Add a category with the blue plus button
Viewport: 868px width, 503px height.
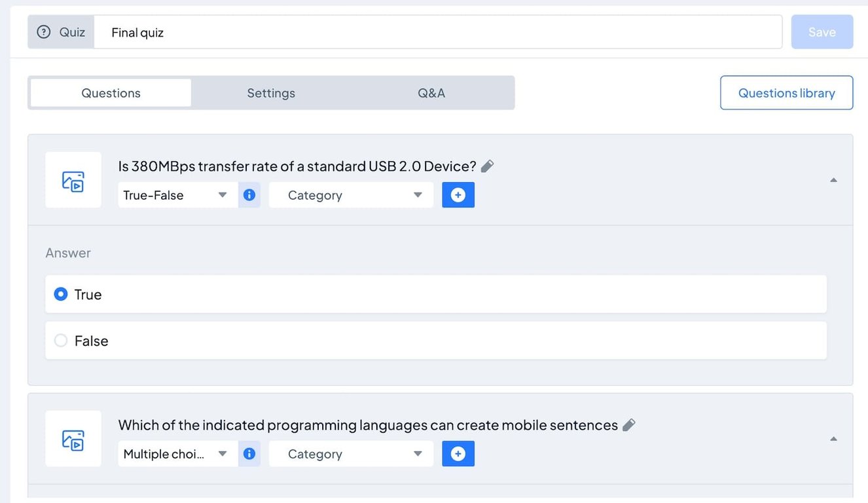458,195
